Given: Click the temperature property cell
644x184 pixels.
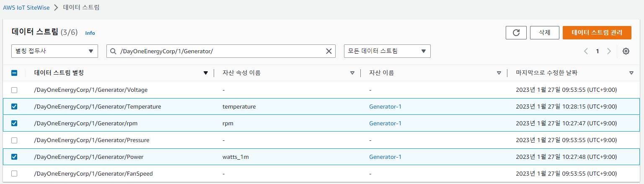Looking at the screenshot, I should coord(239,106).
